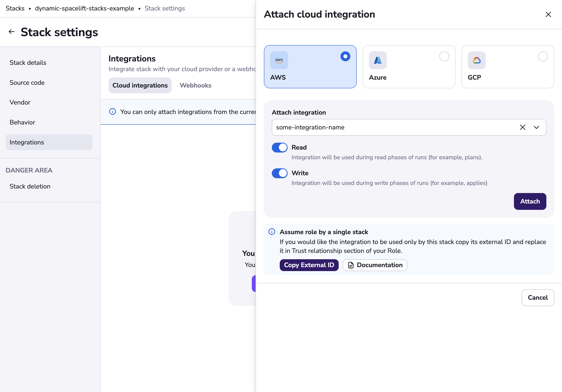Click the AWS logo icon

[279, 60]
